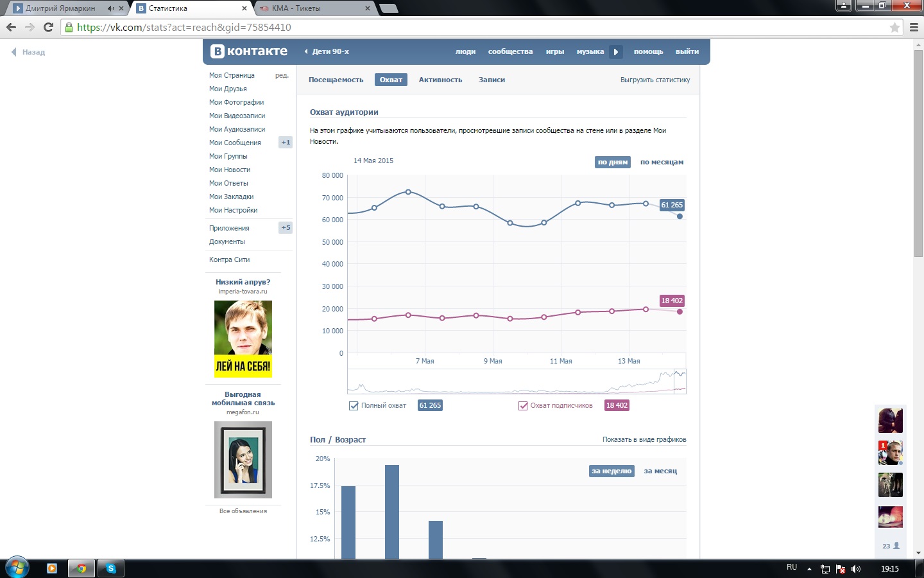Switch to Chrome in the taskbar

(81, 568)
